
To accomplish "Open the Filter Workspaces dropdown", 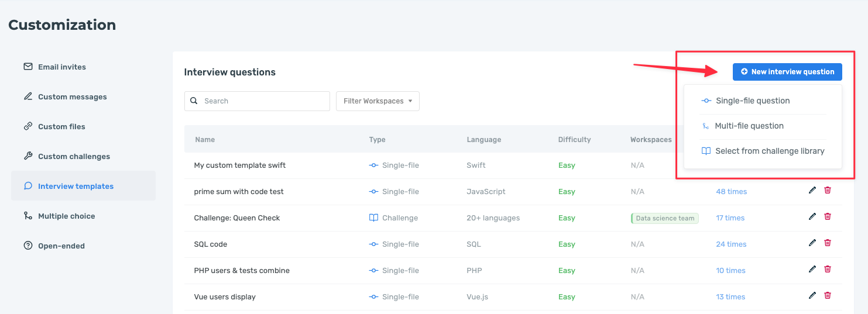I will pos(378,101).
